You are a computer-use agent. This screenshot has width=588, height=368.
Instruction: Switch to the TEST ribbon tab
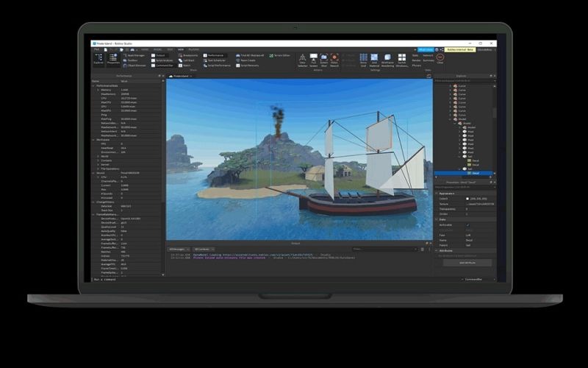(x=170, y=49)
